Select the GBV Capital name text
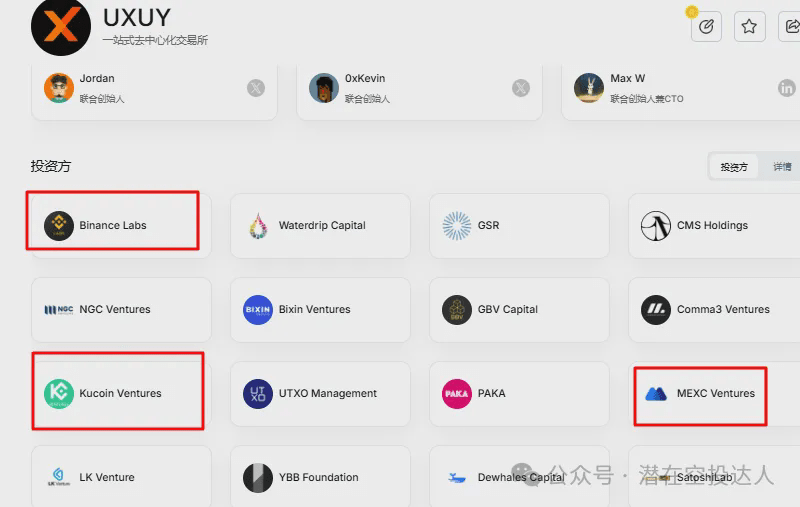 tap(508, 310)
